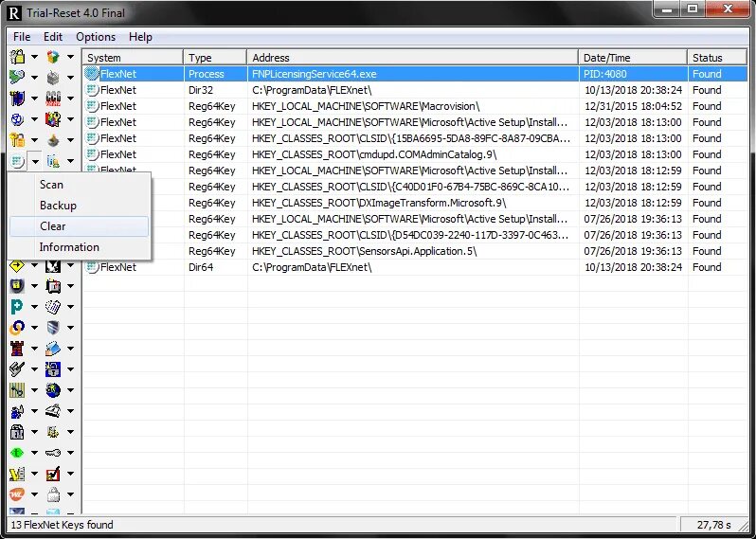Select the silver key icon

click(53, 453)
